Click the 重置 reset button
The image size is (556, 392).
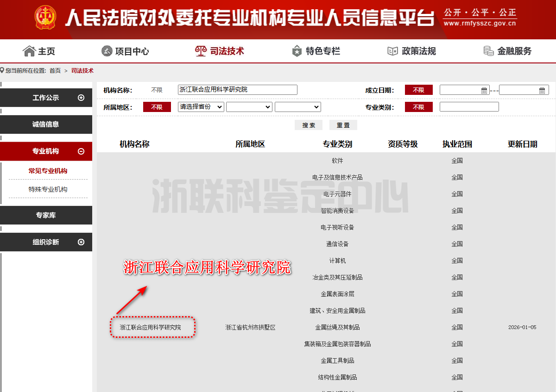point(343,125)
